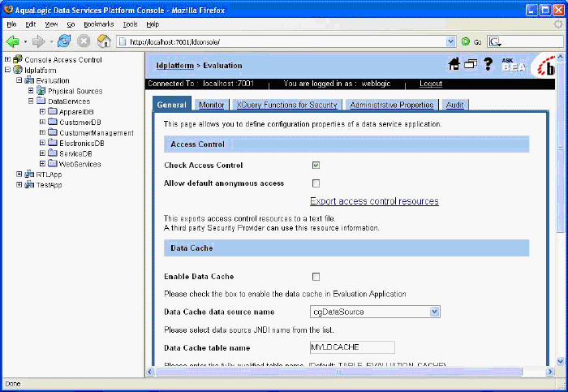Open the Tools menu
Image resolution: width=568 pixels, height=392 pixels.
click(x=130, y=24)
